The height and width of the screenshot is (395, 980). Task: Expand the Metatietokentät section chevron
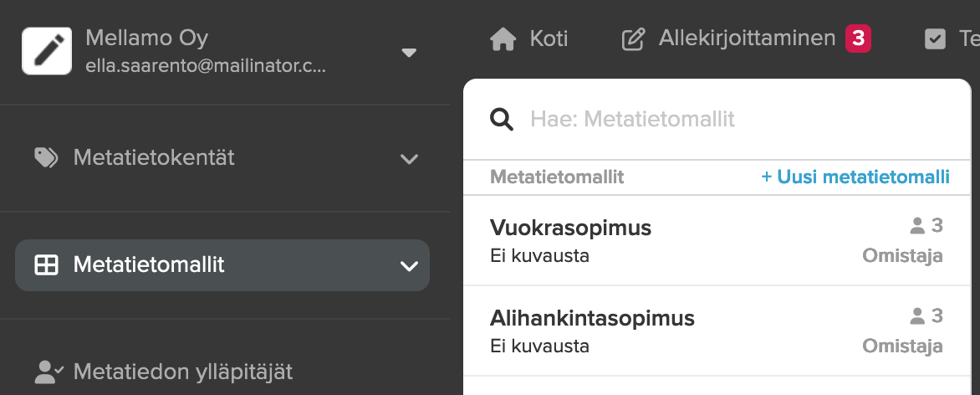click(x=410, y=159)
